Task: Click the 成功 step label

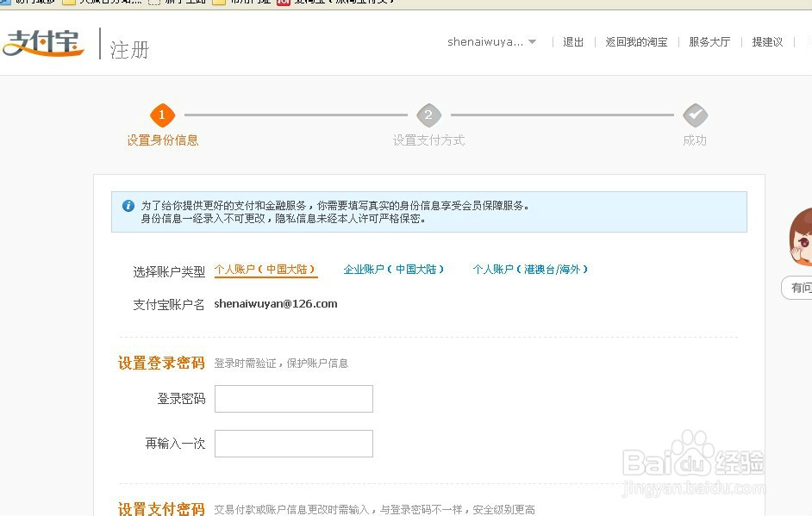Action: [x=695, y=140]
